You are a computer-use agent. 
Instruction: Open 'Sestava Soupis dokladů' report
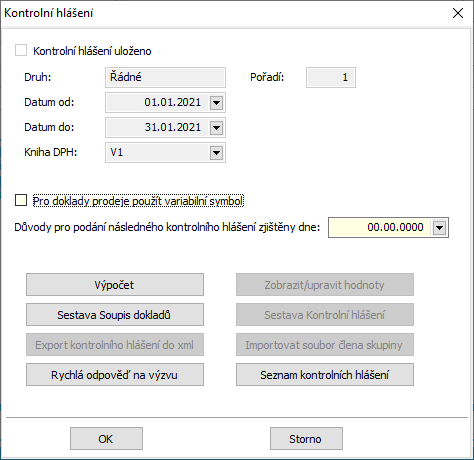point(115,315)
